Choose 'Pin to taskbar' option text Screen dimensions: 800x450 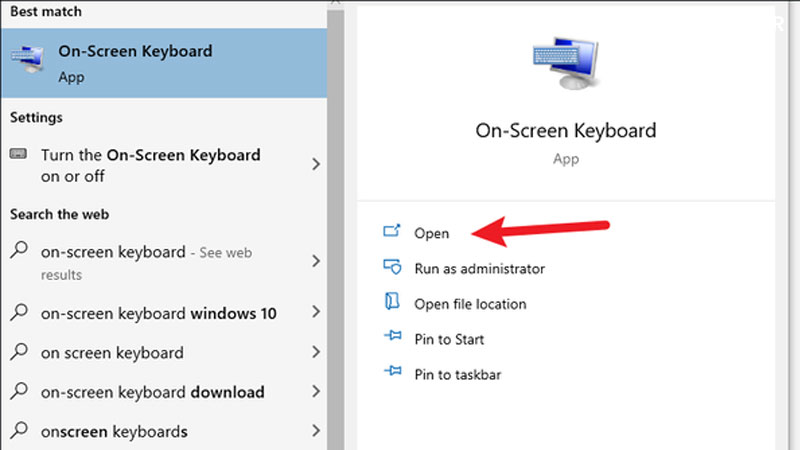(457, 374)
